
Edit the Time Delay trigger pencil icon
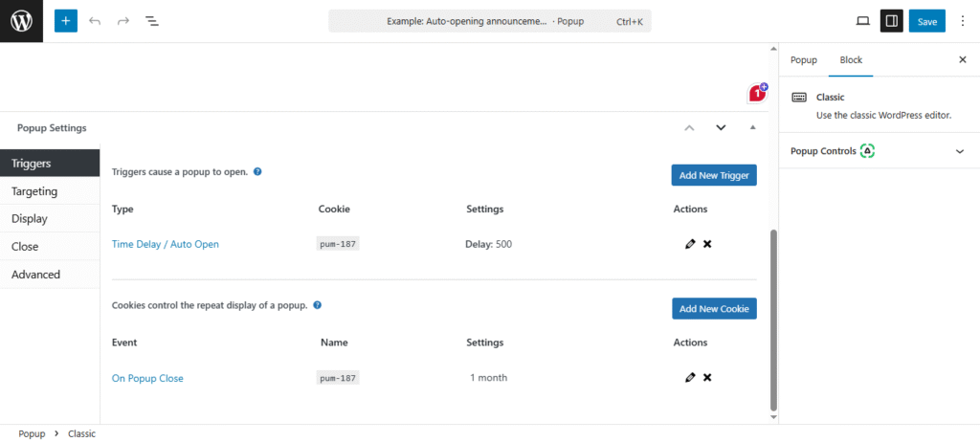[x=690, y=244]
